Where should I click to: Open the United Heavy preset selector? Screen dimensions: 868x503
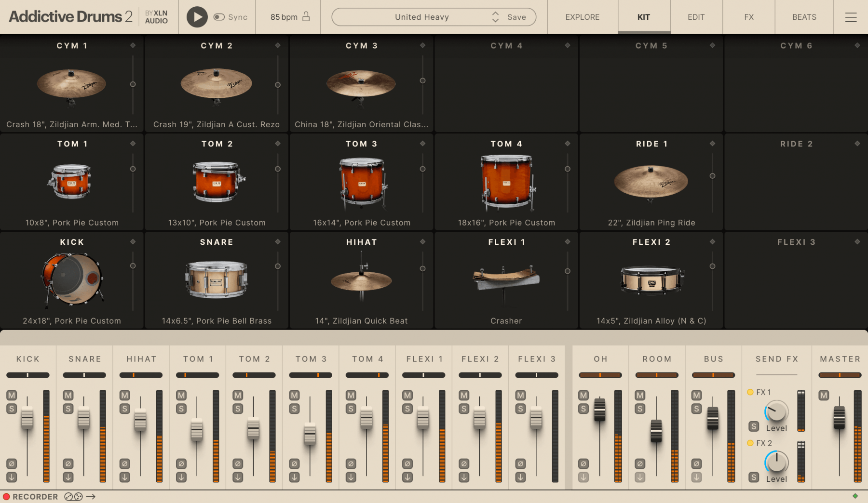[x=421, y=17]
